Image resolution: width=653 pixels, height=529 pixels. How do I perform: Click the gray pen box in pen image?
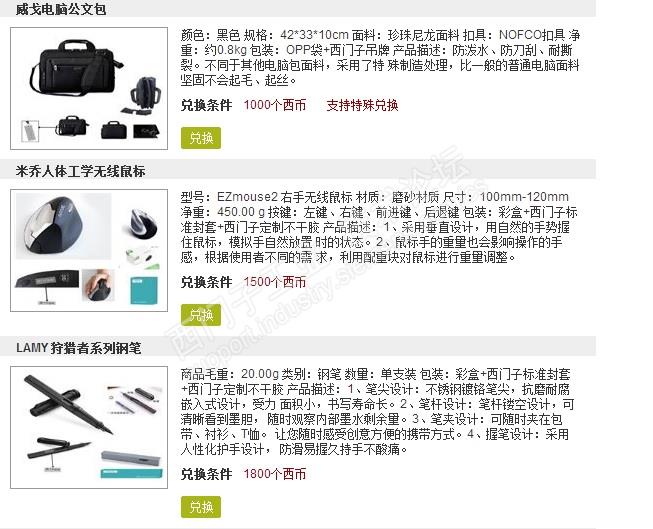pyautogui.click(x=131, y=458)
